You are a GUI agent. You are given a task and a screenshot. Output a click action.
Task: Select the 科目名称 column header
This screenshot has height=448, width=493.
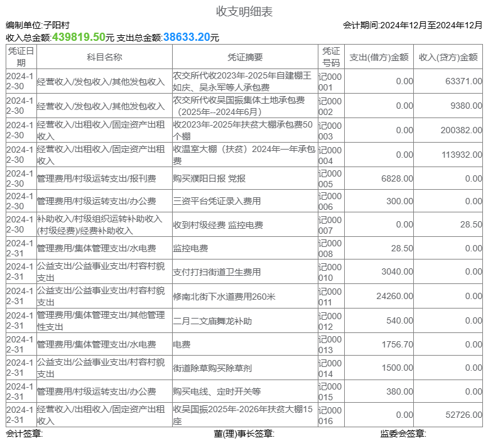pyautogui.click(x=104, y=57)
